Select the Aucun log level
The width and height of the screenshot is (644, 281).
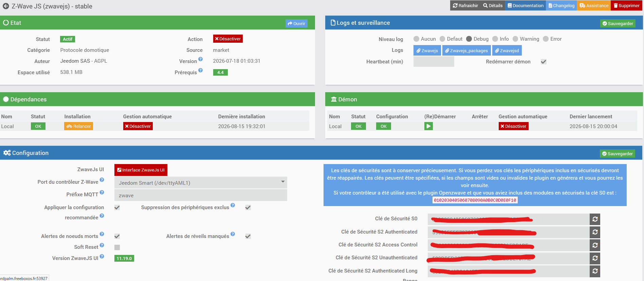point(417,39)
